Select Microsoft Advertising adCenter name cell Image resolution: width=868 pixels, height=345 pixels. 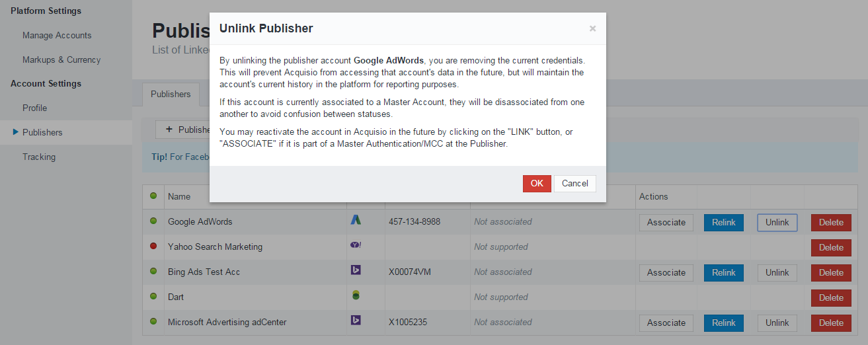click(227, 322)
